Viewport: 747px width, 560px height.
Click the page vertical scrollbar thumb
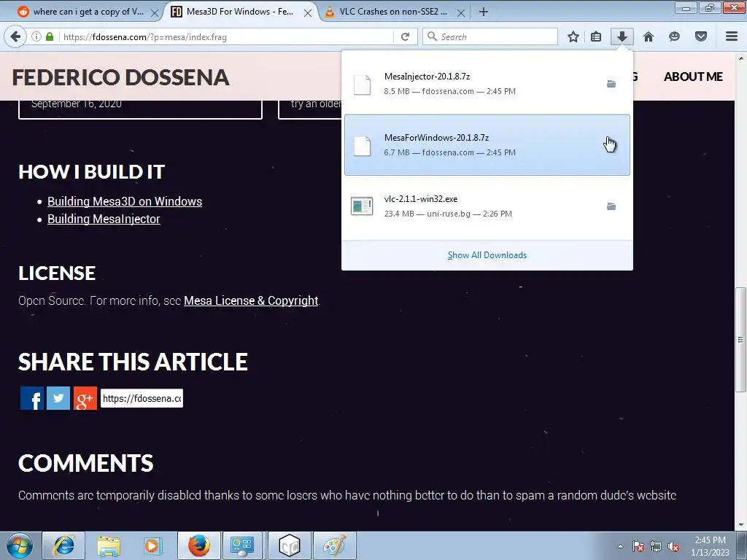tap(741, 340)
